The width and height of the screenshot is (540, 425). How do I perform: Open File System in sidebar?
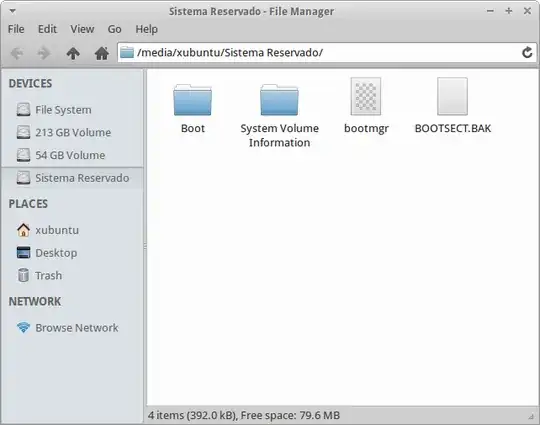tap(72, 110)
